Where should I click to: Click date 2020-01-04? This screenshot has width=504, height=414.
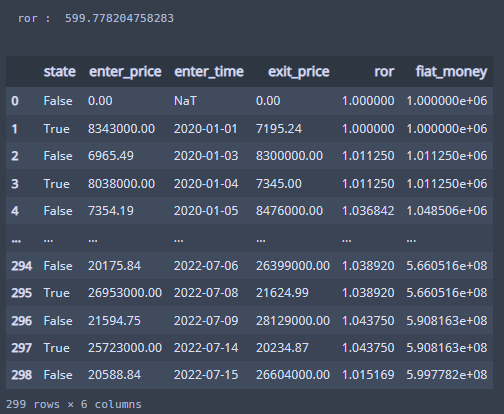206,184
